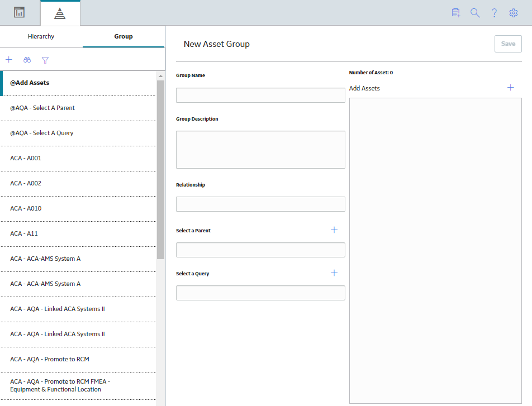Screen dimensions: 532x406
Task: Select '@AQA - Select A Query' group
Action: tap(78, 133)
